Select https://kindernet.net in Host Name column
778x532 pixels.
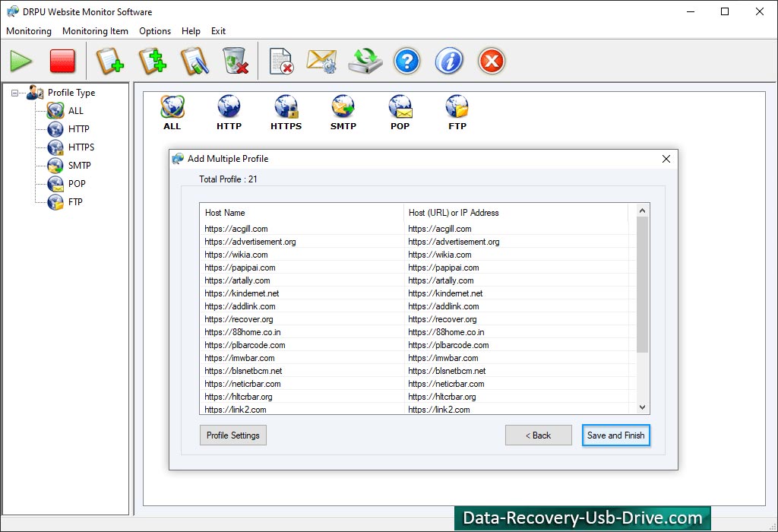tap(242, 293)
